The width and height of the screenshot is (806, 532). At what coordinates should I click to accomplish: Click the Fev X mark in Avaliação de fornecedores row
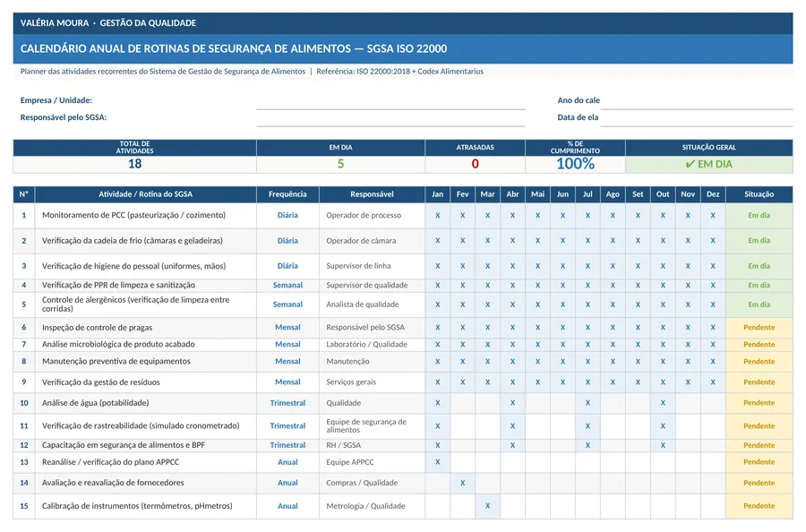(463, 483)
